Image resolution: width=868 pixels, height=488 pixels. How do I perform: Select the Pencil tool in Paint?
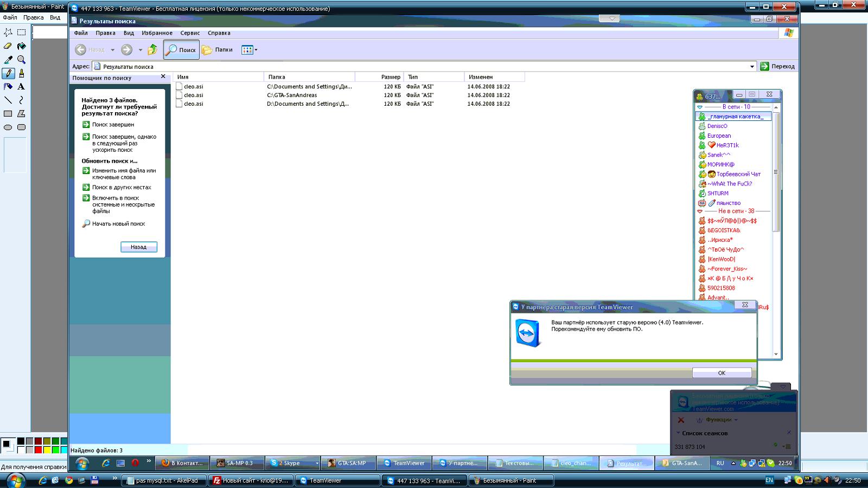point(8,73)
